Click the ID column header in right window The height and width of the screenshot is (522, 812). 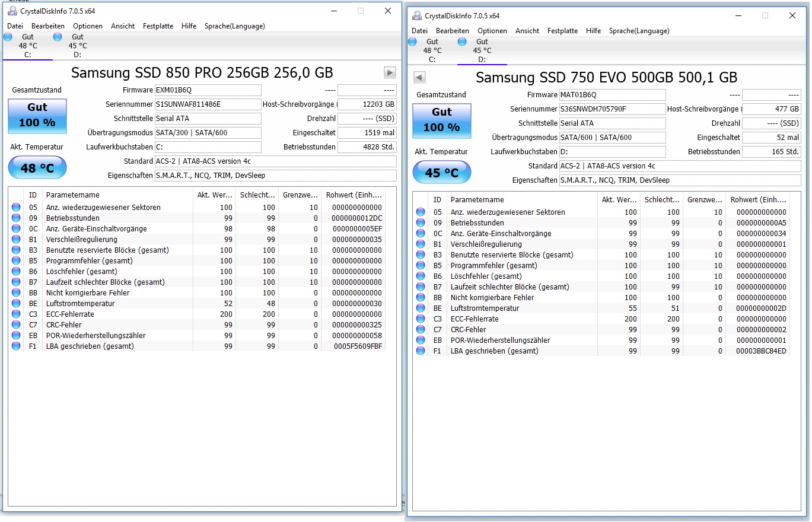click(438, 199)
